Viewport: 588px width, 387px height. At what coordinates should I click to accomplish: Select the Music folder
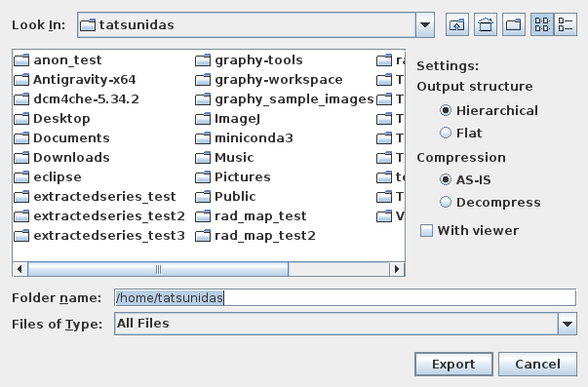pos(224,158)
